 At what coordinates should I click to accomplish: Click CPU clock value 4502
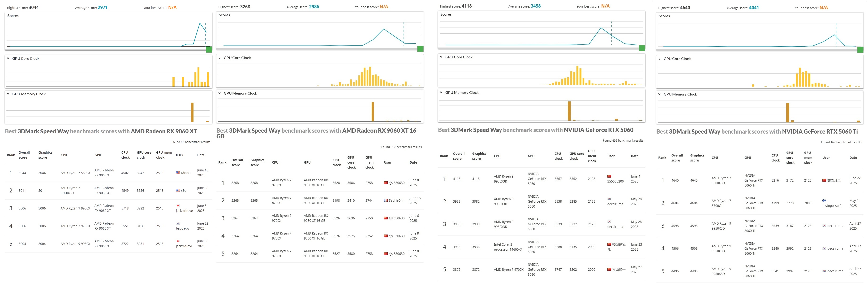(x=125, y=173)
